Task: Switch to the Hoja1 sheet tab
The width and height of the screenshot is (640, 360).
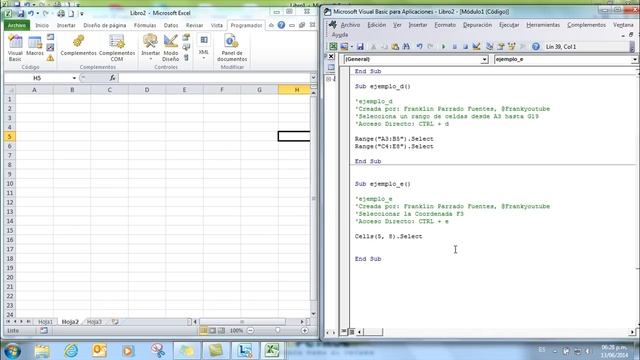Action: point(45,322)
